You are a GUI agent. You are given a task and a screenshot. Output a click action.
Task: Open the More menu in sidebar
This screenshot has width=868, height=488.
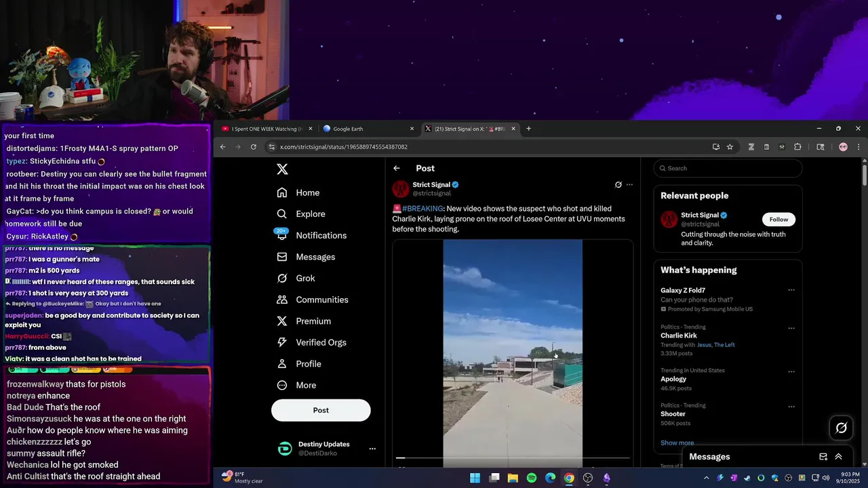[x=296, y=385]
